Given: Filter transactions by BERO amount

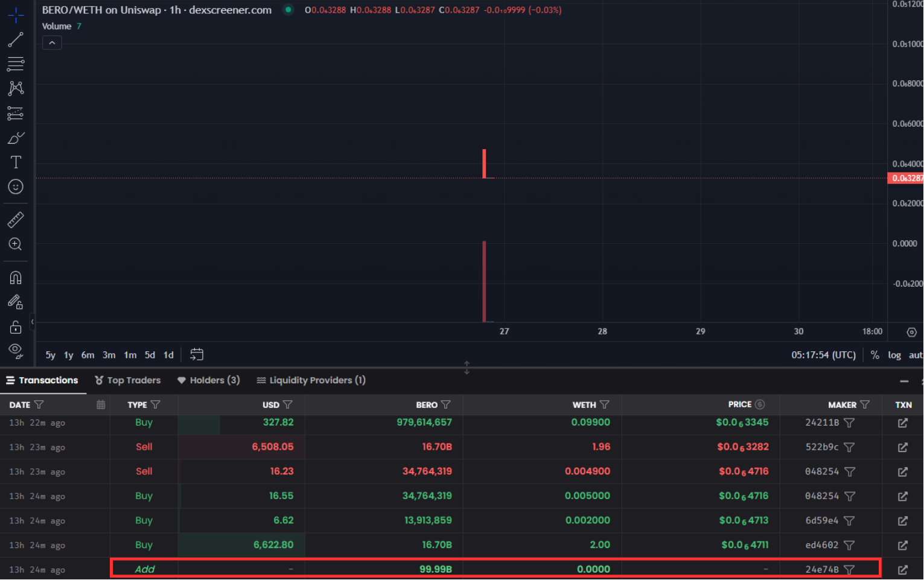Looking at the screenshot, I should click(x=446, y=404).
